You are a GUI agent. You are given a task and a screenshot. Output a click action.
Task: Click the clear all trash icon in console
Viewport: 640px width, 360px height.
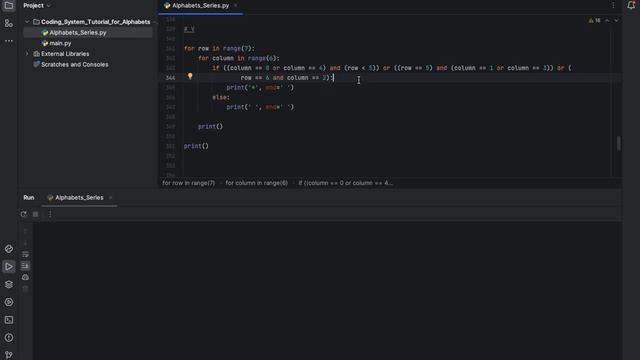(x=25, y=289)
